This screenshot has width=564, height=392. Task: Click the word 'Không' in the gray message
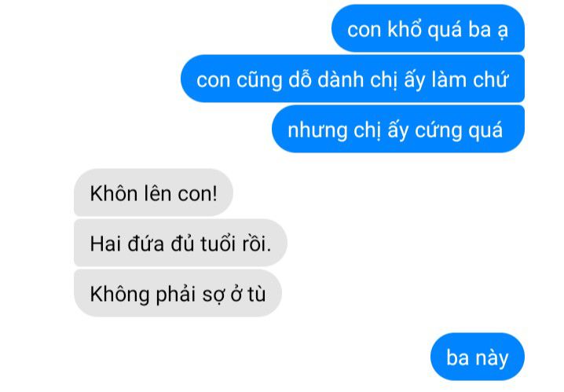(119, 294)
